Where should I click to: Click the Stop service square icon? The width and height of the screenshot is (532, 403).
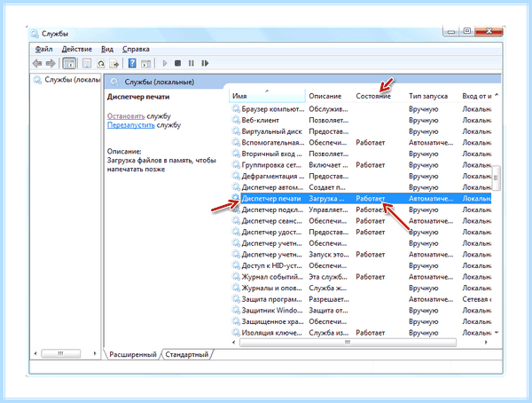click(x=178, y=63)
